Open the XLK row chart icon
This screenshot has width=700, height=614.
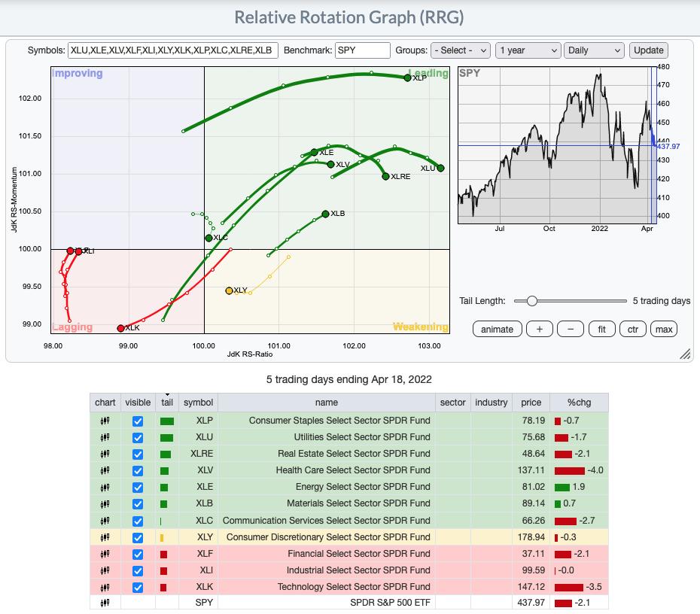point(105,587)
